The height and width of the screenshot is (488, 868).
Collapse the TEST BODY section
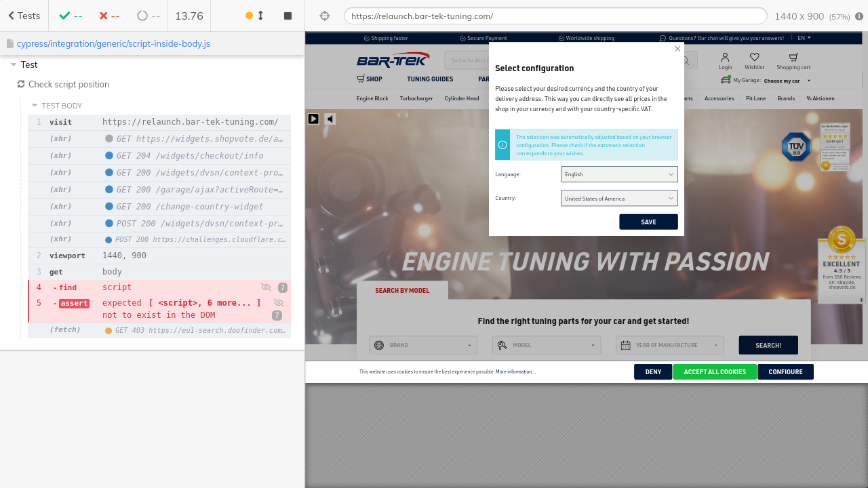pos(35,106)
